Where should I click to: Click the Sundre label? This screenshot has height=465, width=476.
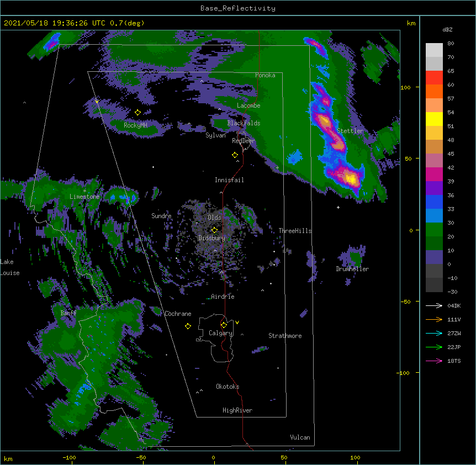pyautogui.click(x=161, y=216)
